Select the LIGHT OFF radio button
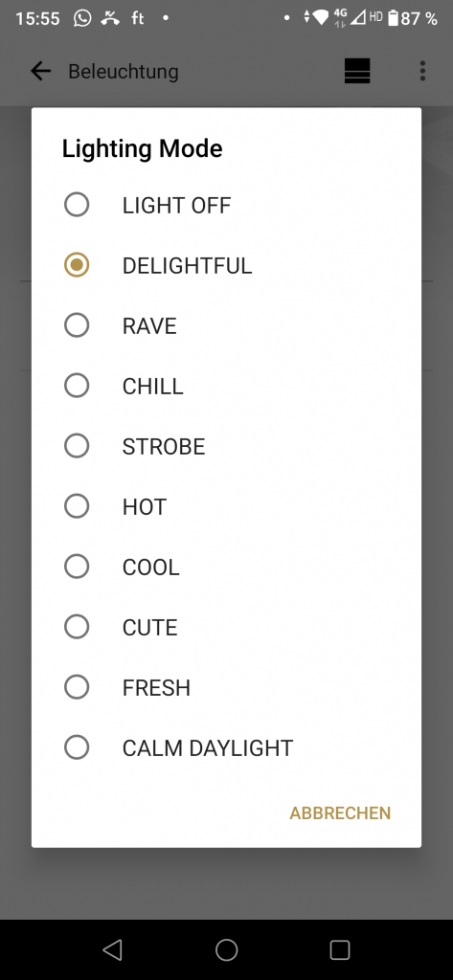453x980 pixels. point(226,205)
